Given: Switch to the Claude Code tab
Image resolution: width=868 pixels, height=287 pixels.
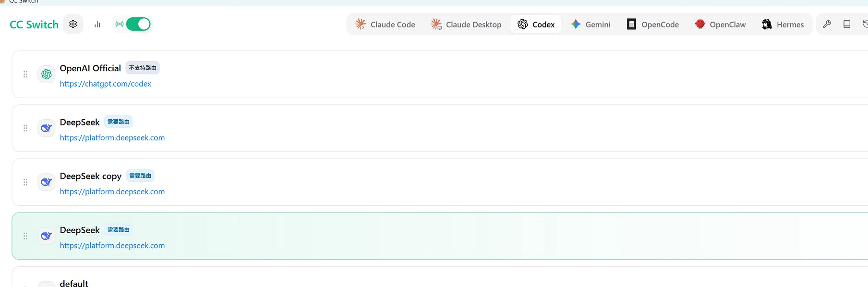Looking at the screenshot, I should click(385, 24).
